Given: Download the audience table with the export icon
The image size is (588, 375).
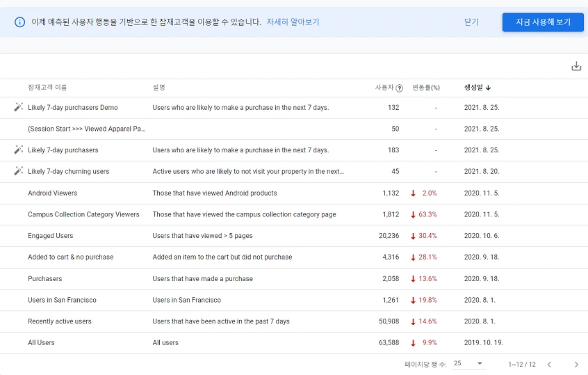Looking at the screenshot, I should (576, 66).
